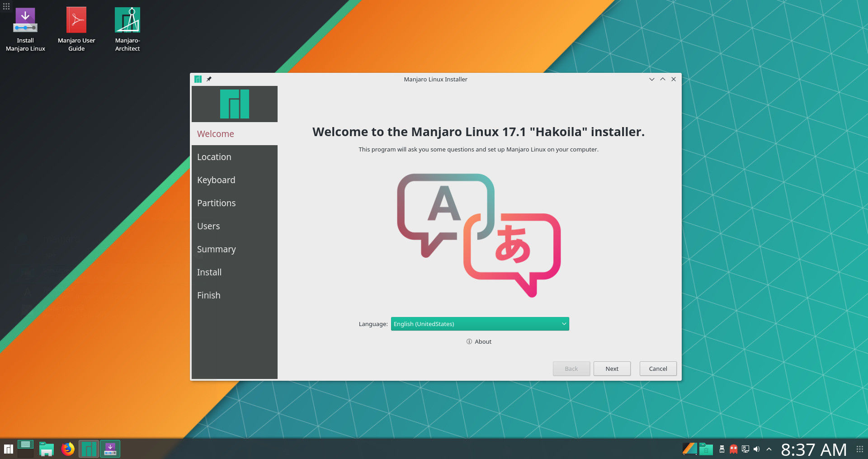Select the Users step in sidebar

(235, 226)
